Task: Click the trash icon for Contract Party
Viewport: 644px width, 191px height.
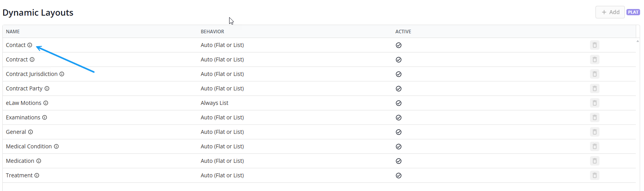Action: click(x=594, y=88)
